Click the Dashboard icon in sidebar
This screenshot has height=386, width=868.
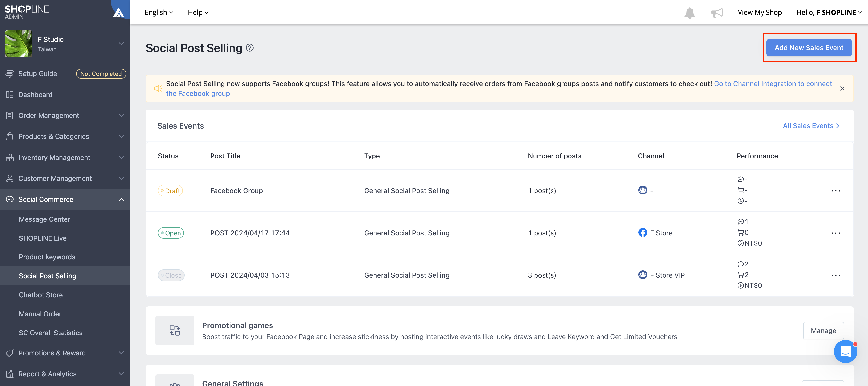tap(9, 94)
